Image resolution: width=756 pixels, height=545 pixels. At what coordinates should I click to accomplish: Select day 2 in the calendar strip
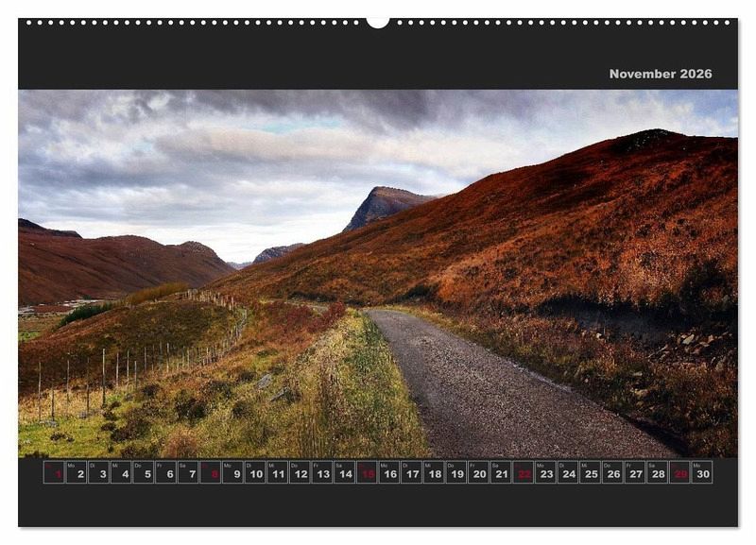click(77, 472)
